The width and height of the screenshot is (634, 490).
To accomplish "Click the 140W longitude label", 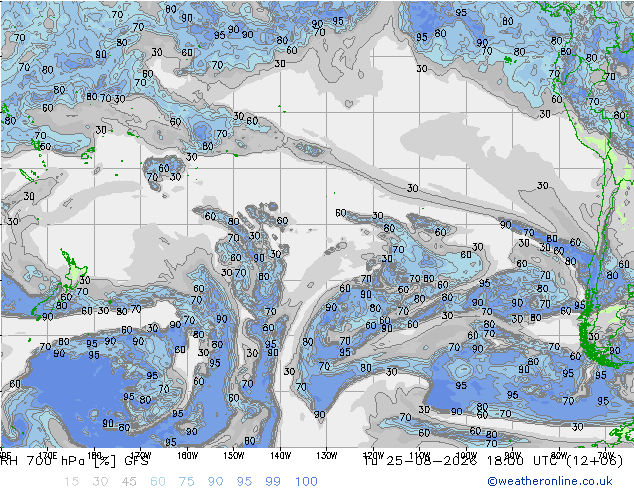I will [x=281, y=455].
